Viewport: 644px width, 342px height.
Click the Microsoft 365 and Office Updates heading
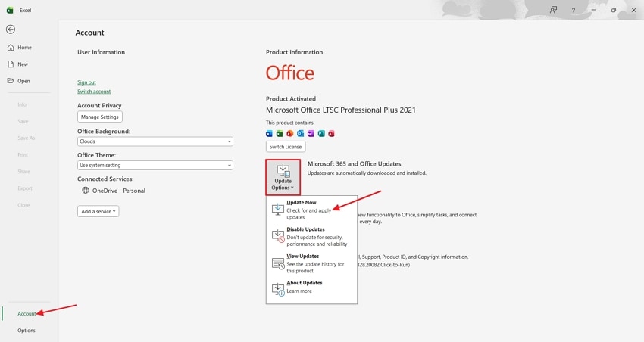(354, 163)
